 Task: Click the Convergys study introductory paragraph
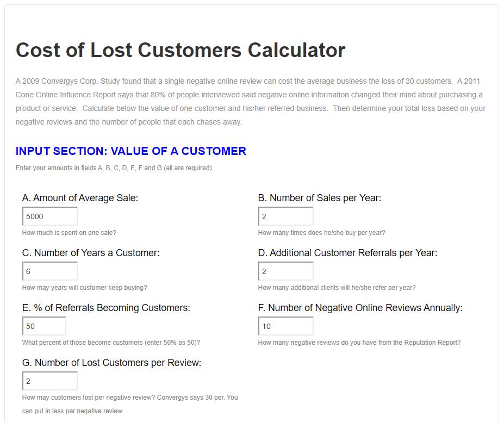(x=250, y=102)
